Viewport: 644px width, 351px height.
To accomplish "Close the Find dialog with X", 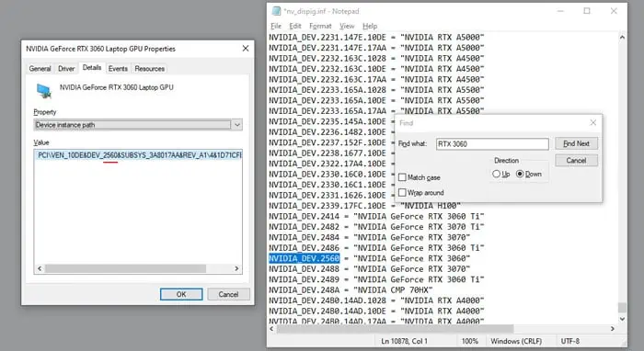I will pyautogui.click(x=592, y=122).
